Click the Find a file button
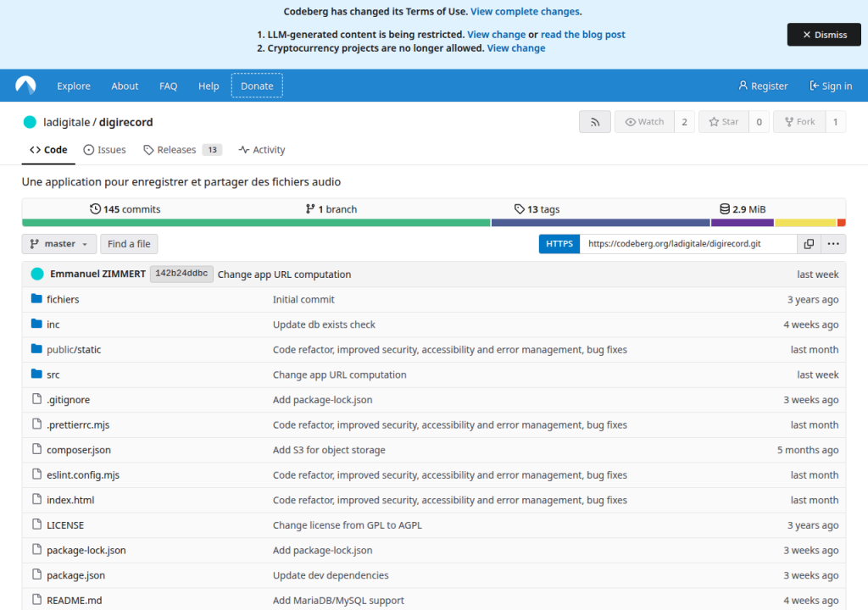The width and height of the screenshot is (868, 610). (x=129, y=243)
